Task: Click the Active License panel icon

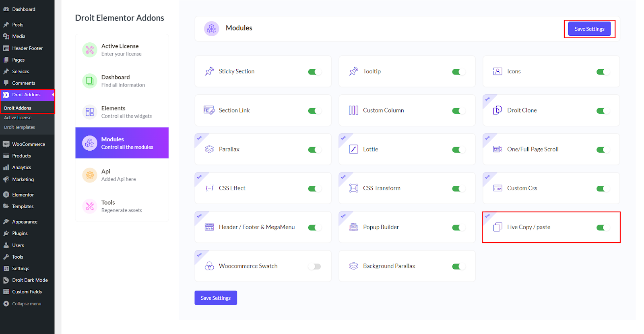Action: coord(90,50)
